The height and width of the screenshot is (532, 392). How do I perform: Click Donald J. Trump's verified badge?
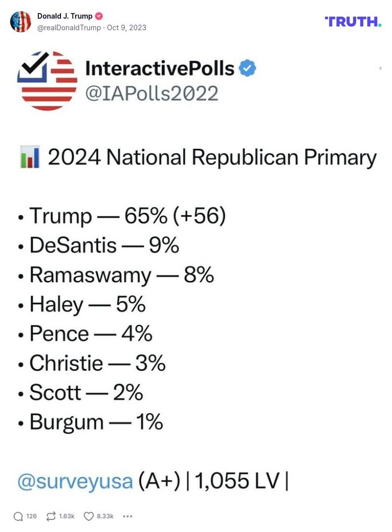pyautogui.click(x=99, y=16)
